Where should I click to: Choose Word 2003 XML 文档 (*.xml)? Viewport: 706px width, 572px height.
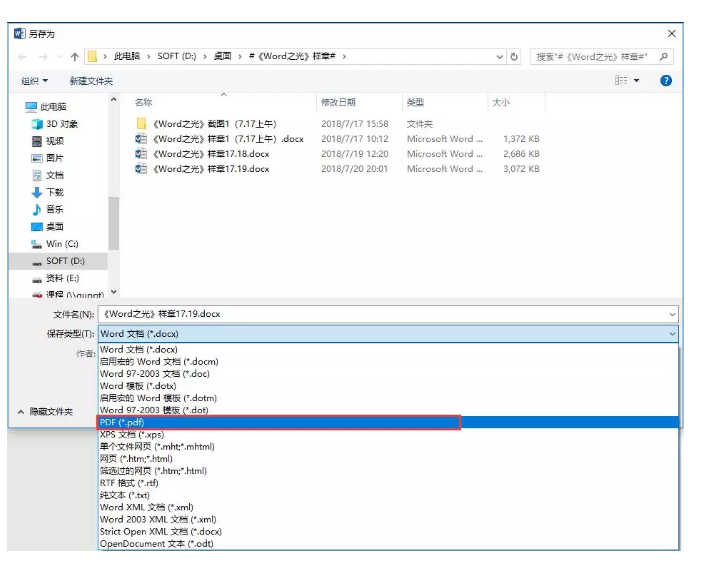[388, 519]
